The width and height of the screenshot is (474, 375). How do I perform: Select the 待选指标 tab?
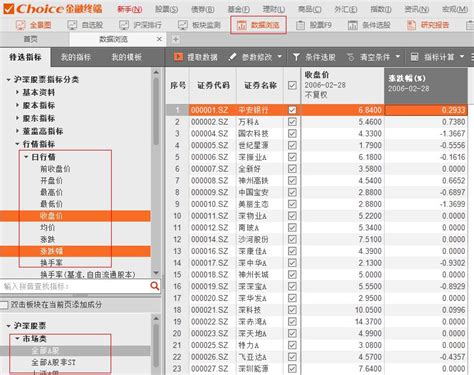(25, 57)
